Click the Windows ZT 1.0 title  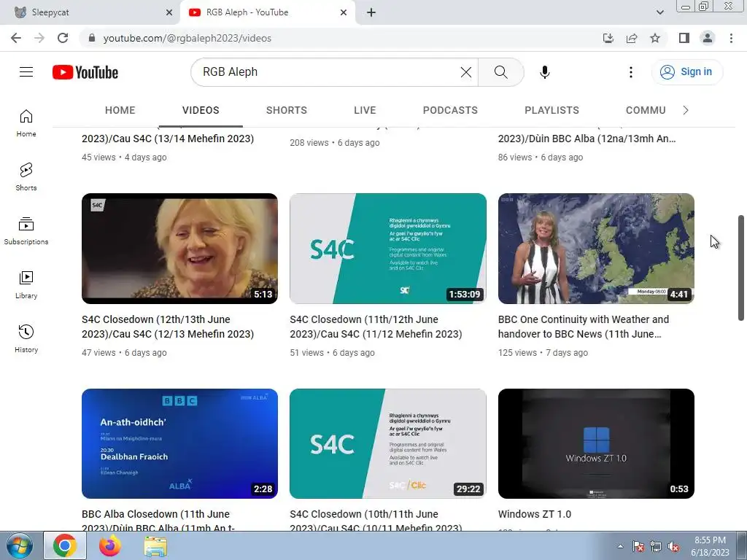[535, 514]
